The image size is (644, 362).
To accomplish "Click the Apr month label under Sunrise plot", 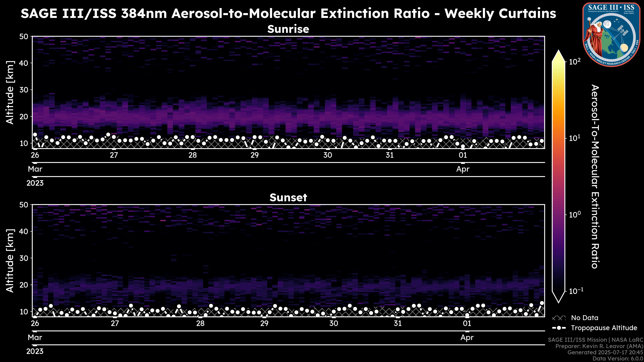I will 463,169.
